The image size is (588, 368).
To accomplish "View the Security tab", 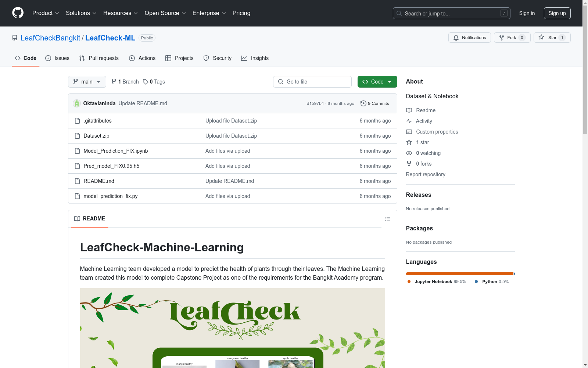I will tap(218, 58).
